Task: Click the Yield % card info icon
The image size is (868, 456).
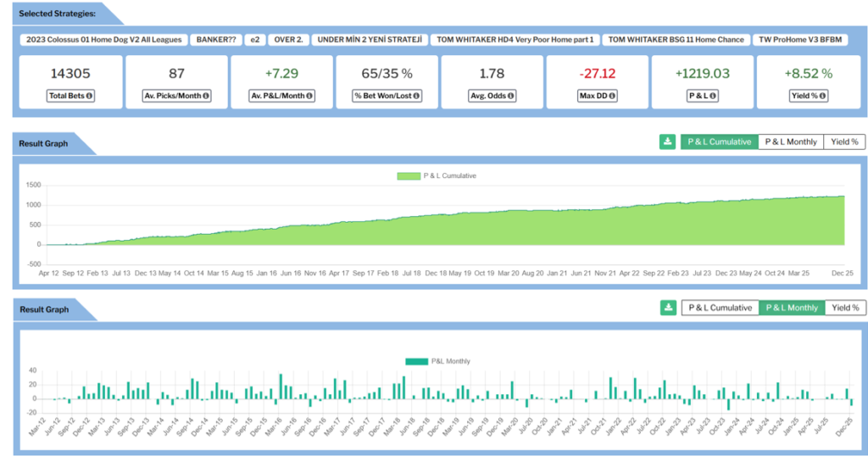Action: [x=822, y=96]
